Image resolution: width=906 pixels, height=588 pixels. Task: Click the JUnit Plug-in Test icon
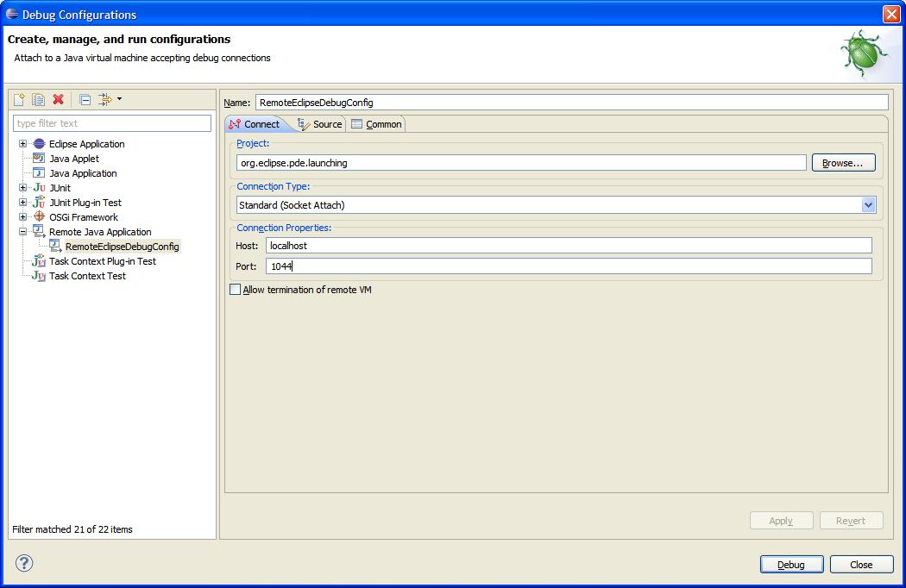coord(39,202)
